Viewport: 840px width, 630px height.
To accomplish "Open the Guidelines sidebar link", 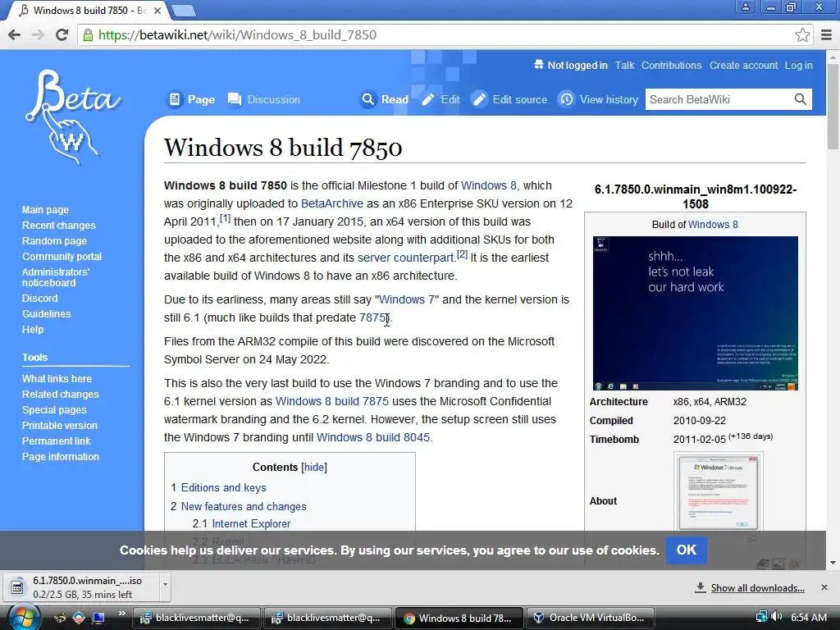I will coord(46,313).
